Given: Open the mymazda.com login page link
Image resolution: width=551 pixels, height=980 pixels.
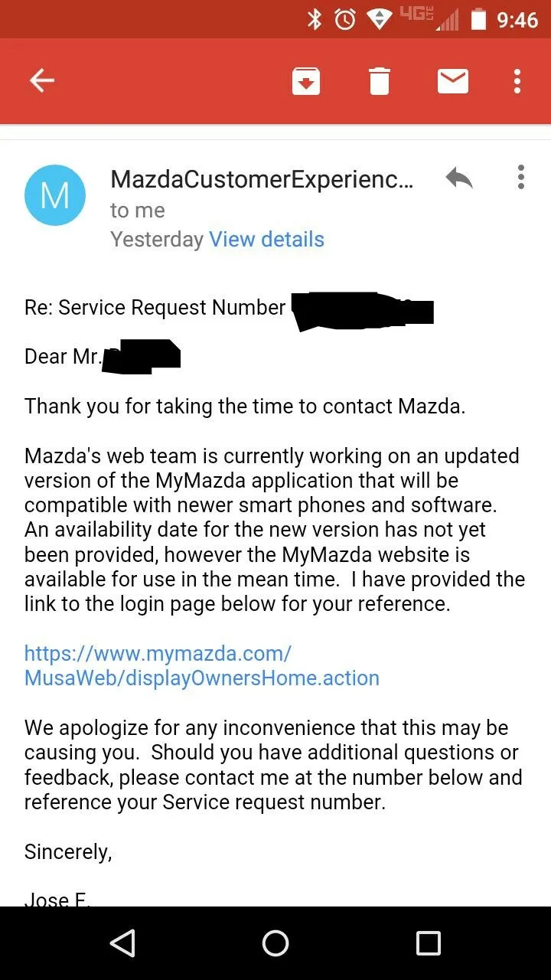Looking at the screenshot, I should coord(201,666).
